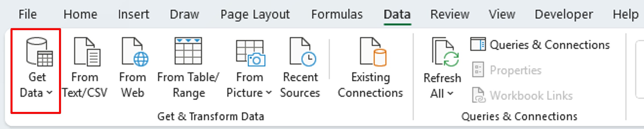Screen dimensions: 644x129
Task: Click the From Table/Range grid icon
Action: point(188,51)
